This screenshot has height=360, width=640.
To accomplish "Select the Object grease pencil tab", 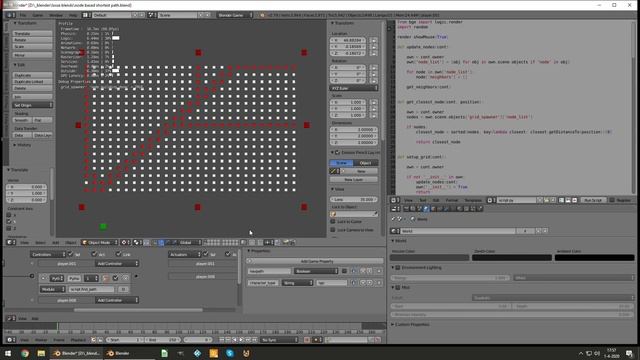I will [x=365, y=163].
